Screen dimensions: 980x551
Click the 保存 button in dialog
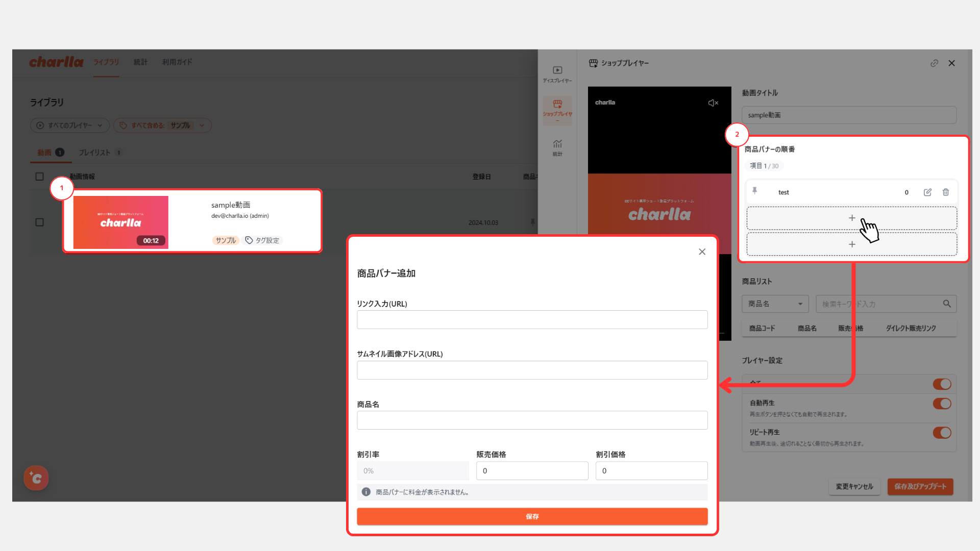click(x=532, y=517)
